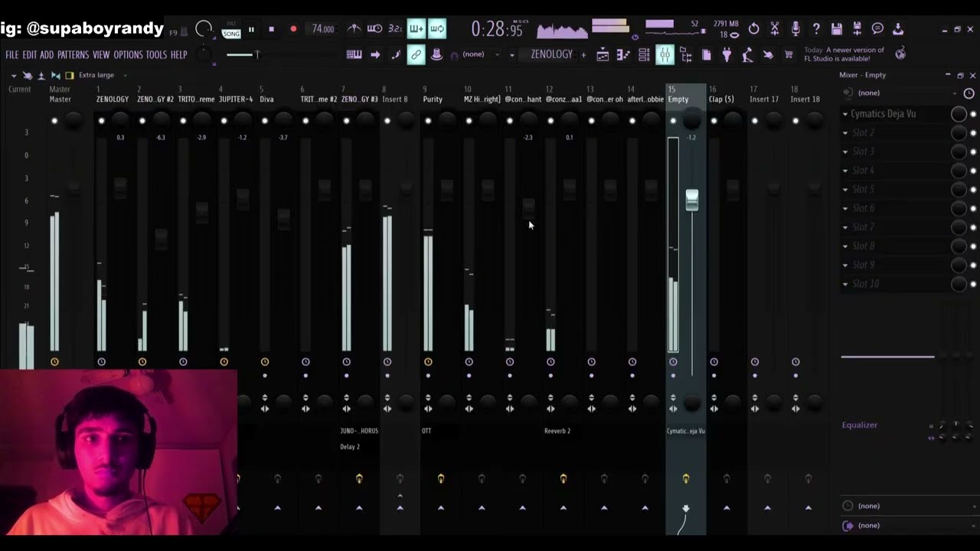Mute the Empty track 15 LED
Screen dimensions: 980x551
(x=673, y=121)
